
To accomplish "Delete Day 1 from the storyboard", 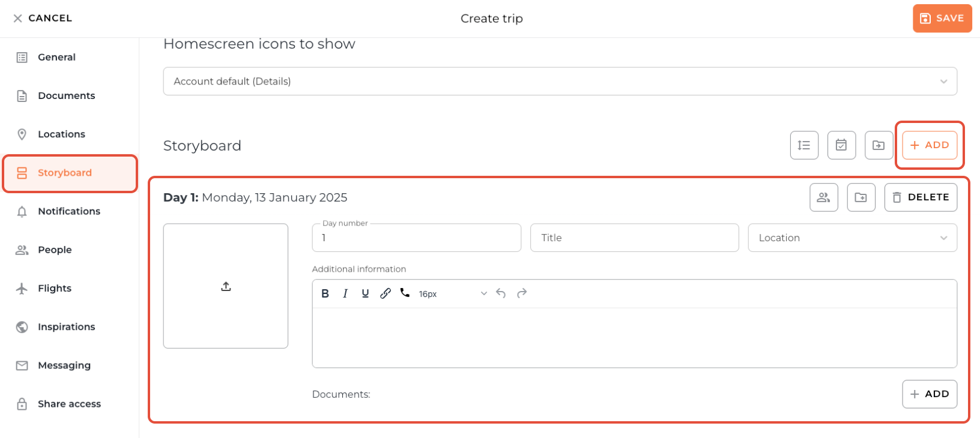I will pos(921,197).
